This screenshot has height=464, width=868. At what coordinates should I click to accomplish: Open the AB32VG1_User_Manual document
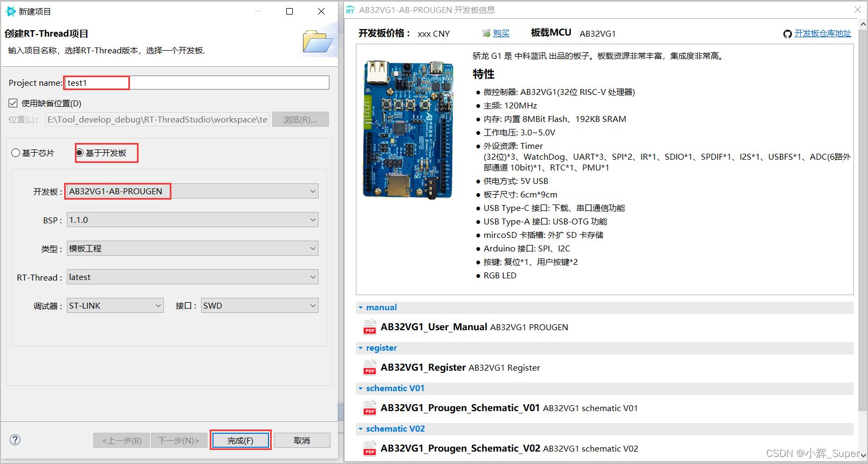(x=434, y=327)
